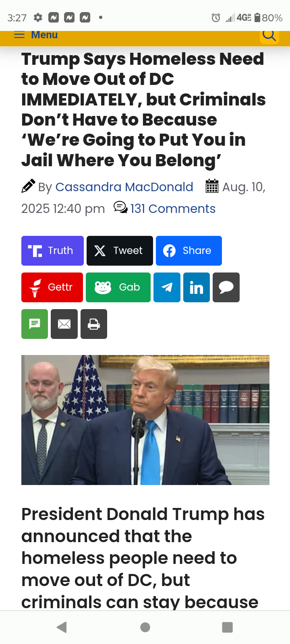290x644 pixels.
Task: Share to Facebook with Share button
Action: coord(189,251)
